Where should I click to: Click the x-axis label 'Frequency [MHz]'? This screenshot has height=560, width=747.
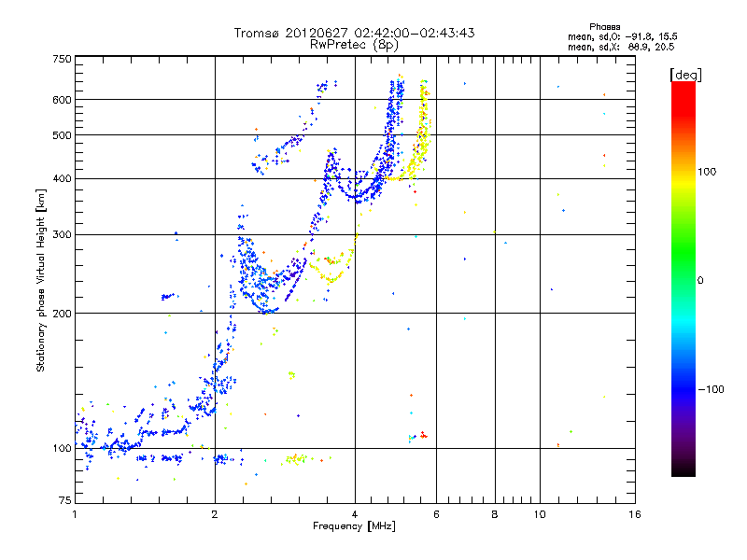(x=354, y=526)
